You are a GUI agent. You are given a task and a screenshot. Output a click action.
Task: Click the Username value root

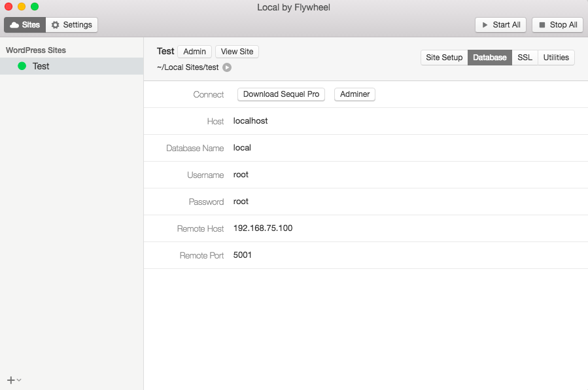click(241, 175)
